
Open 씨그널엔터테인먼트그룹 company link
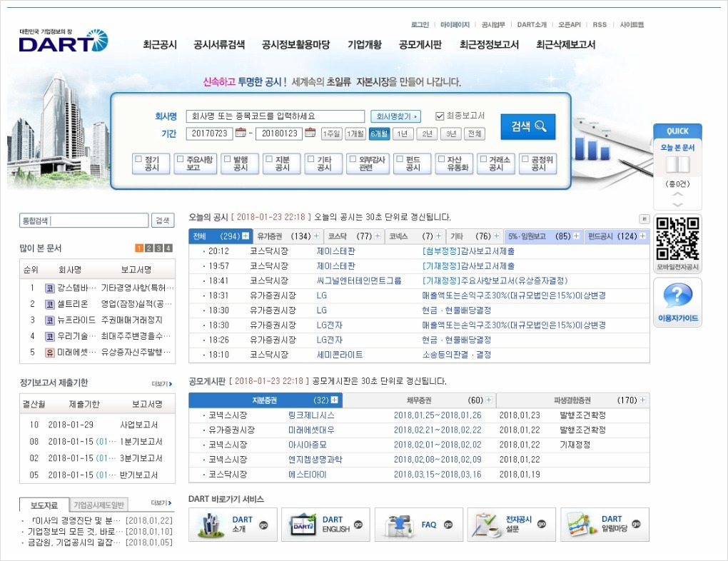coord(358,280)
